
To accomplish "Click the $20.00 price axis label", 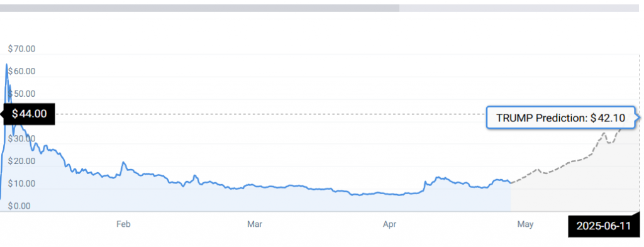I will [22, 161].
